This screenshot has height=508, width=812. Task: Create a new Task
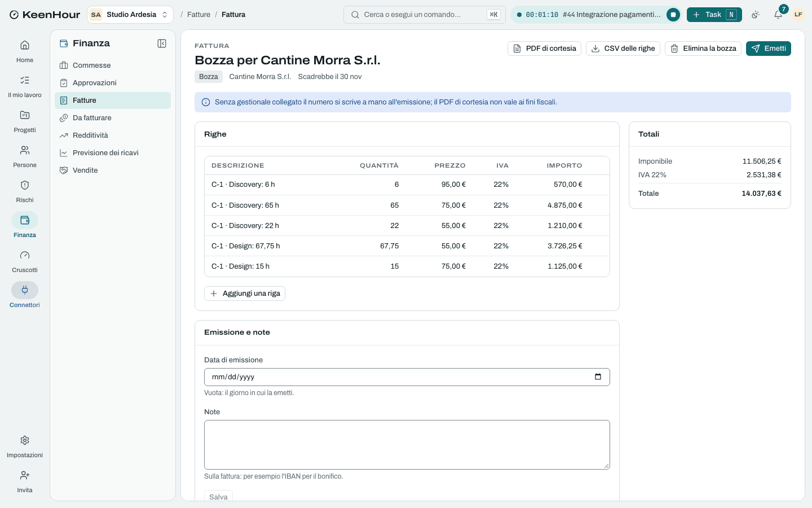tap(714, 15)
